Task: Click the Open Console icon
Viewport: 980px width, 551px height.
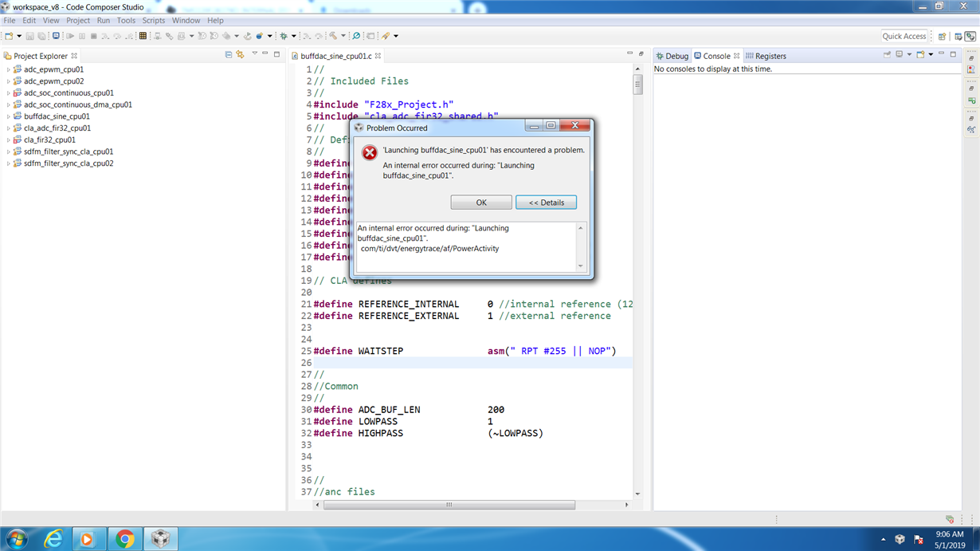Action: pos(919,54)
